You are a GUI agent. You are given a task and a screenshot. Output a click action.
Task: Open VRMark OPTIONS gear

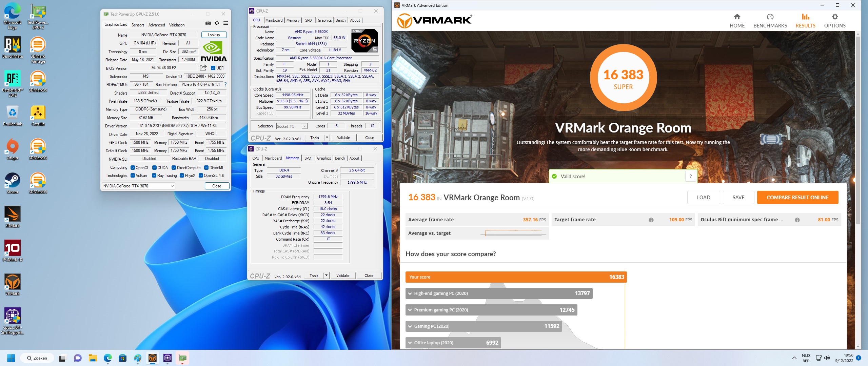(x=835, y=21)
